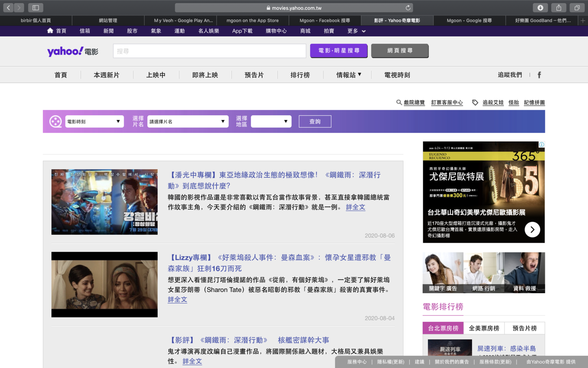Open 即將上映 in navigation

pyautogui.click(x=205, y=75)
